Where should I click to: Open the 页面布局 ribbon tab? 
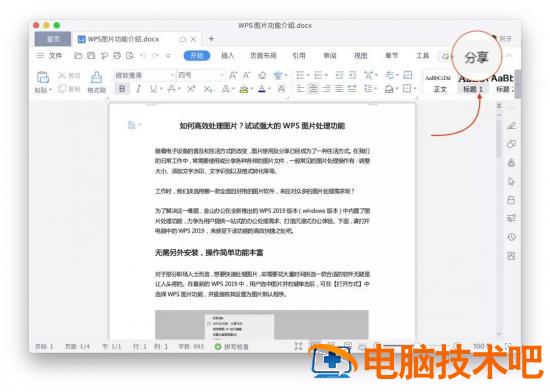[x=263, y=55]
